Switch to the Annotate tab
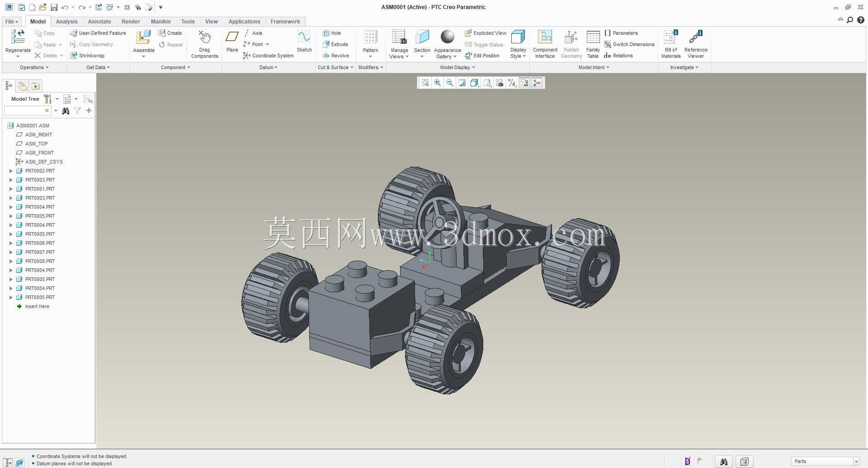 point(99,21)
